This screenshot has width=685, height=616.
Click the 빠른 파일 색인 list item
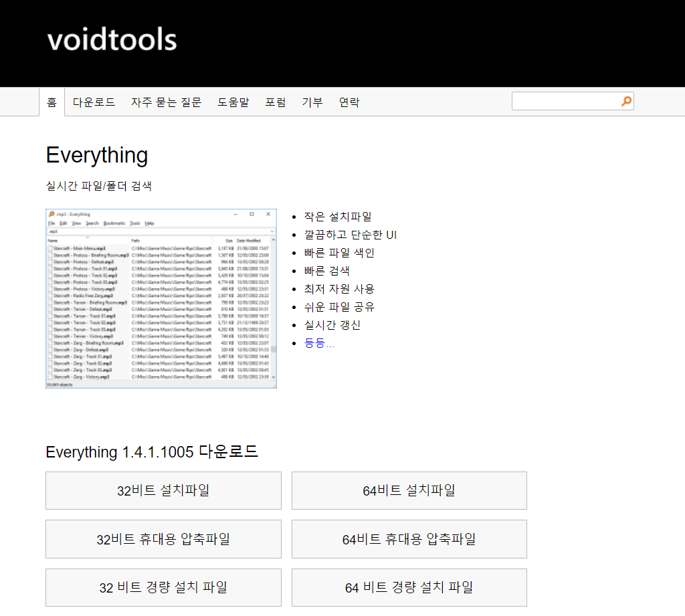point(339,253)
